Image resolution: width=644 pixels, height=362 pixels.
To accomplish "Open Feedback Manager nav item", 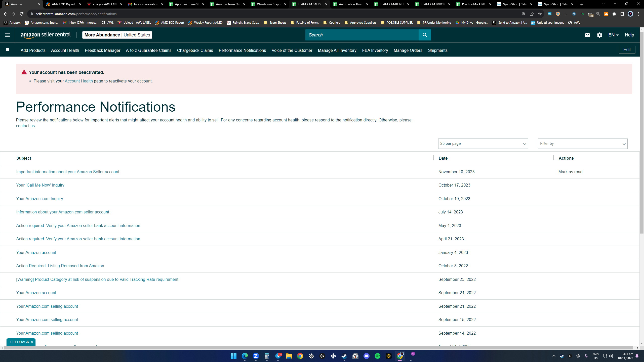I will 102,50.
